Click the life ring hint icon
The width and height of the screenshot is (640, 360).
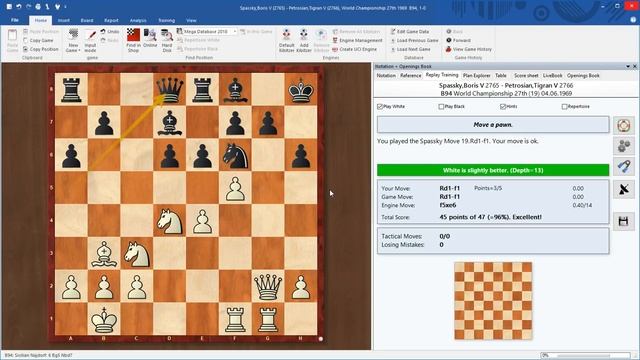coord(623,126)
